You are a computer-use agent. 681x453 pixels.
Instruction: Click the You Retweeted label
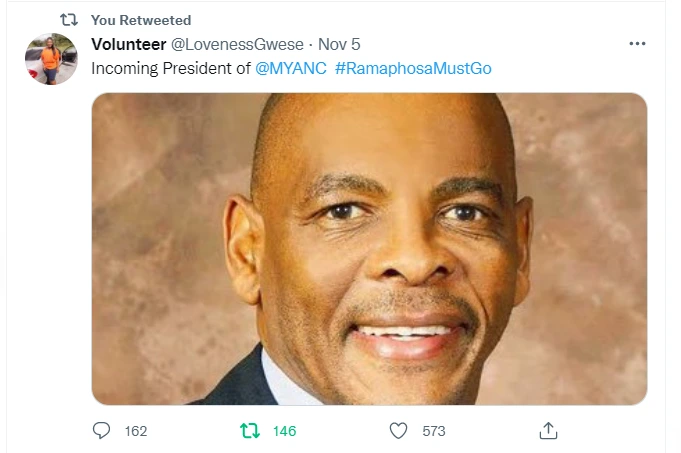141,20
